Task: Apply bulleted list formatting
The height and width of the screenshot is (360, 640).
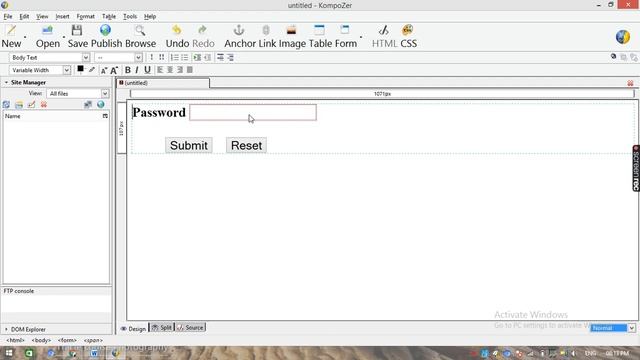Action: point(184,58)
